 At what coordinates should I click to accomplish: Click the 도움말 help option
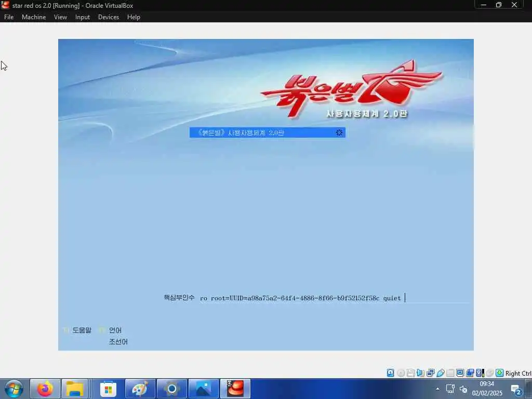pos(82,330)
